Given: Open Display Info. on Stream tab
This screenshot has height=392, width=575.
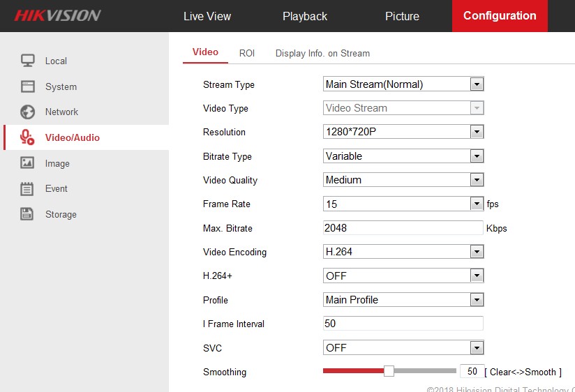Looking at the screenshot, I should [322, 53].
